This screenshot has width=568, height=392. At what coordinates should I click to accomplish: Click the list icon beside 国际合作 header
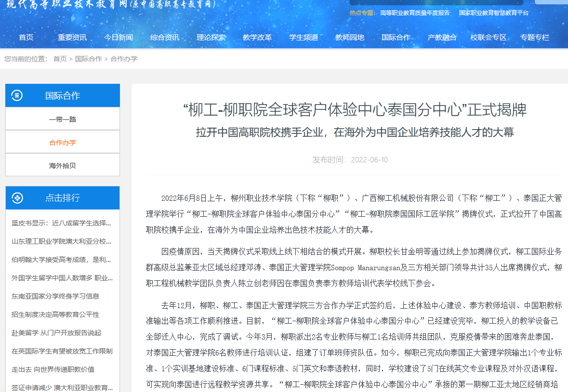coord(17,95)
